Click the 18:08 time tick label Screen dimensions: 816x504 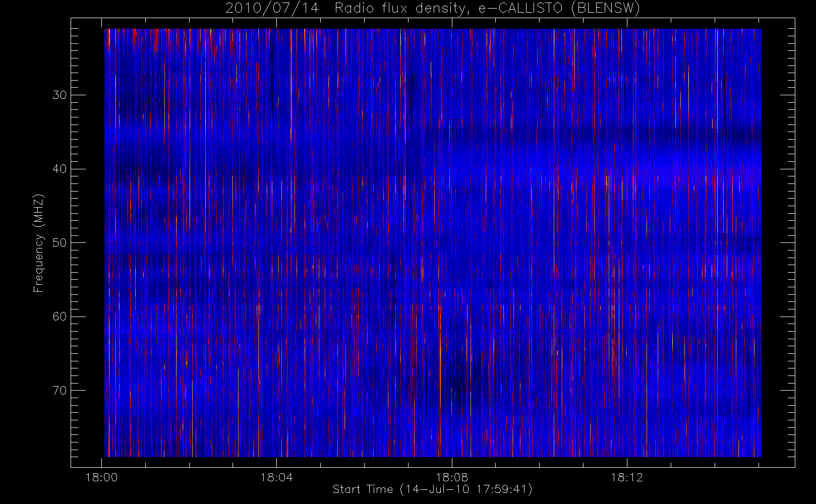pyautogui.click(x=452, y=477)
